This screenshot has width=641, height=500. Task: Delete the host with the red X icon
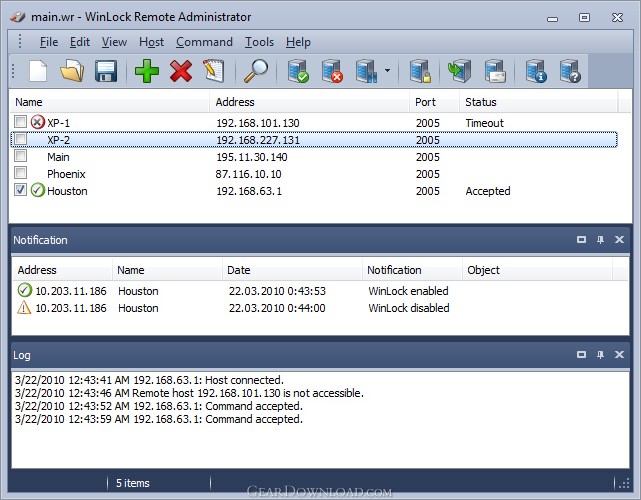181,71
